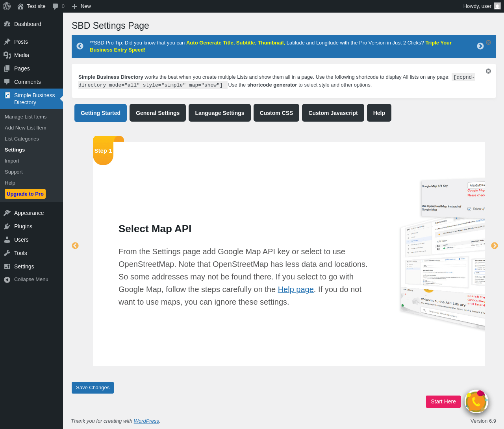Follow the Help page link
The width and height of the screenshot is (504, 429).
[296, 289]
